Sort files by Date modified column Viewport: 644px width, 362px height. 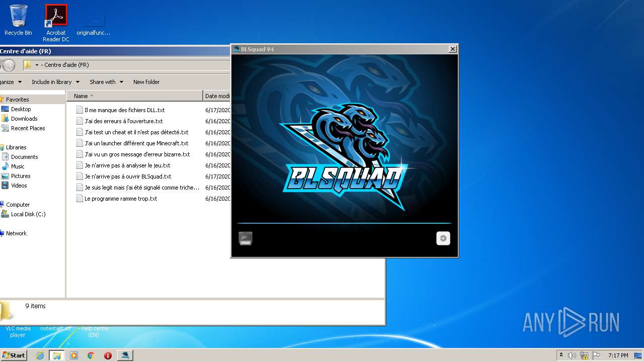[x=217, y=96]
